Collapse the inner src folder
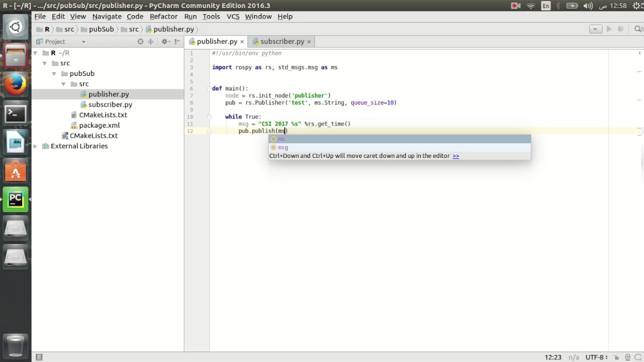 click(63, 84)
